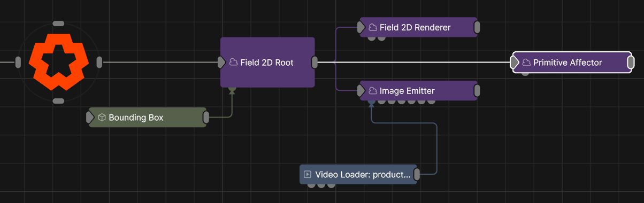Click the play icon on Video Loader
Image resolution: width=644 pixels, height=203 pixels.
[308, 174]
